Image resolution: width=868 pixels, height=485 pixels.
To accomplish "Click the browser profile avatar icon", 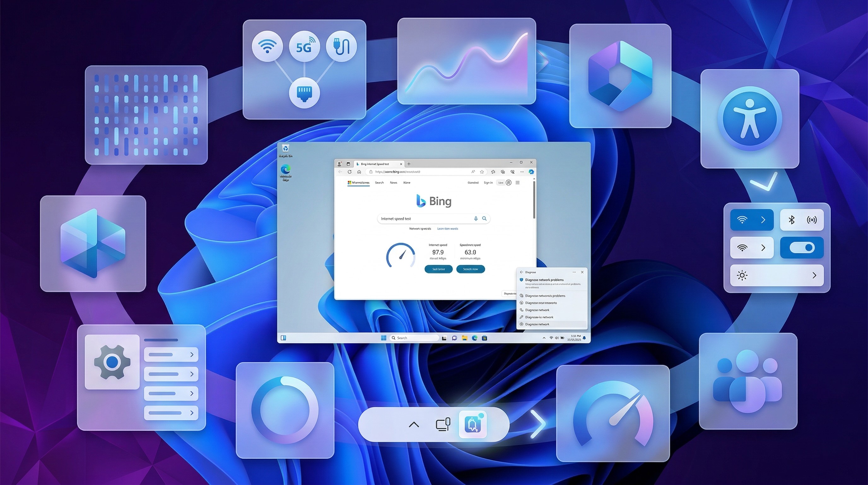I will (340, 164).
